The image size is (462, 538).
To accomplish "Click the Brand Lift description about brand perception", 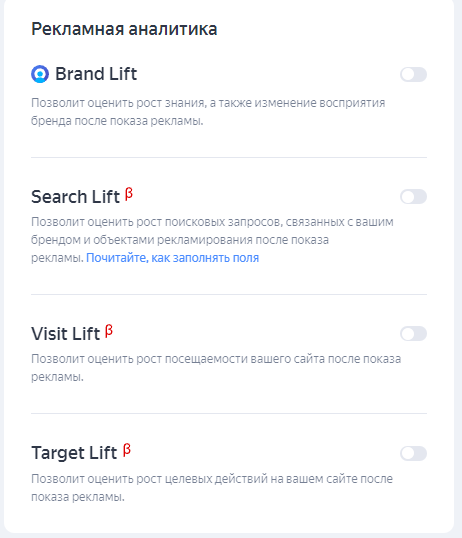I will click(x=208, y=112).
